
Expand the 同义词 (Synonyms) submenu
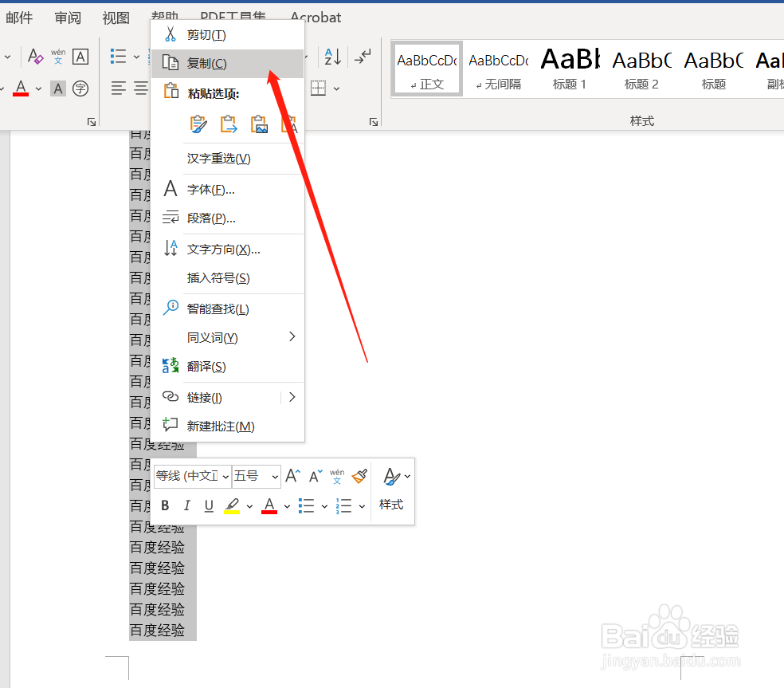point(211,337)
